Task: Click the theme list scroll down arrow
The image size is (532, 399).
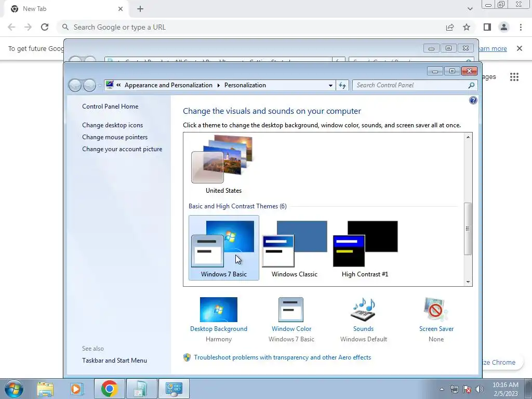Action: 468,282
